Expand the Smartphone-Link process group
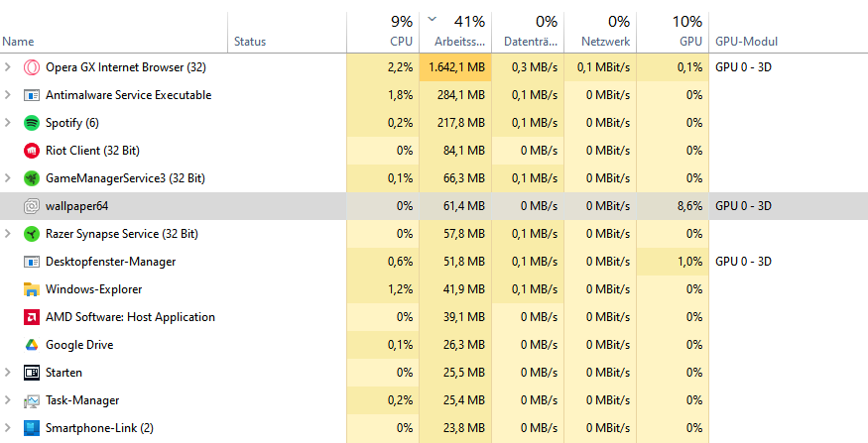 8,428
